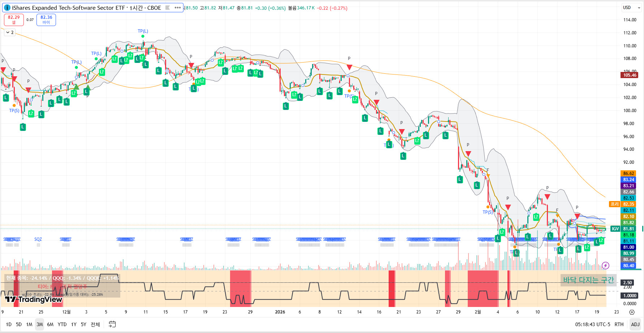Select the 1Y time range

74,324
